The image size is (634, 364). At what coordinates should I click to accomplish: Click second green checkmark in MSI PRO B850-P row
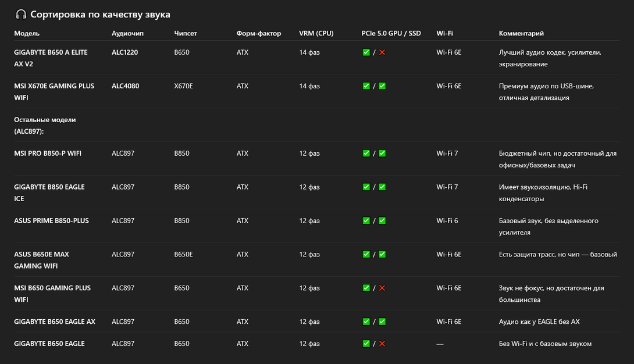[x=382, y=154]
